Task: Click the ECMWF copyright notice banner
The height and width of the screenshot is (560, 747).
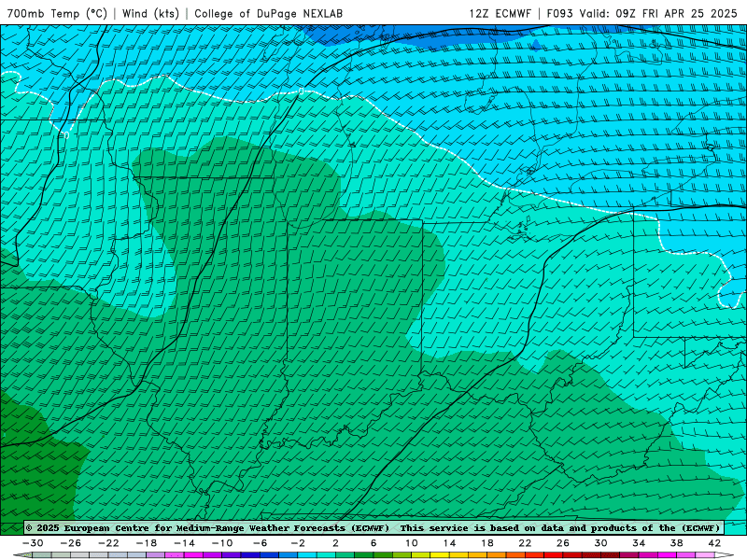Action: (x=373, y=527)
